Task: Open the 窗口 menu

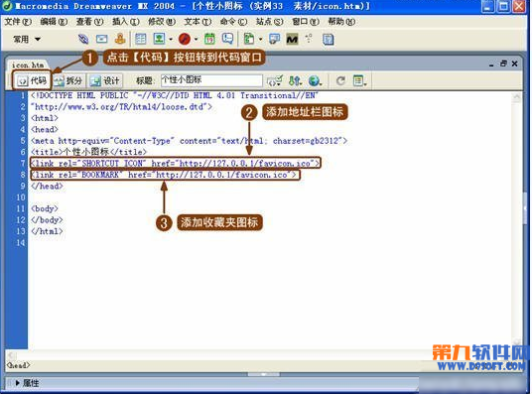Action: pos(306,22)
